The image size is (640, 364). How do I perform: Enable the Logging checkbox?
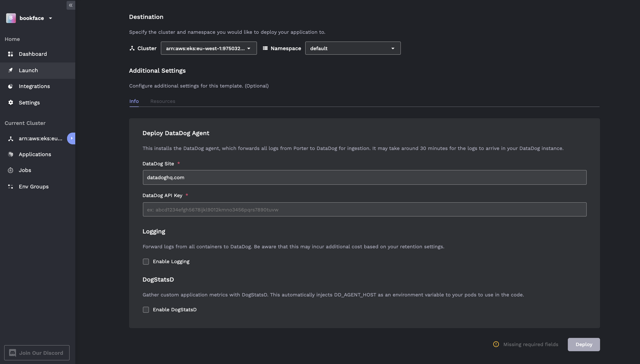point(146,262)
